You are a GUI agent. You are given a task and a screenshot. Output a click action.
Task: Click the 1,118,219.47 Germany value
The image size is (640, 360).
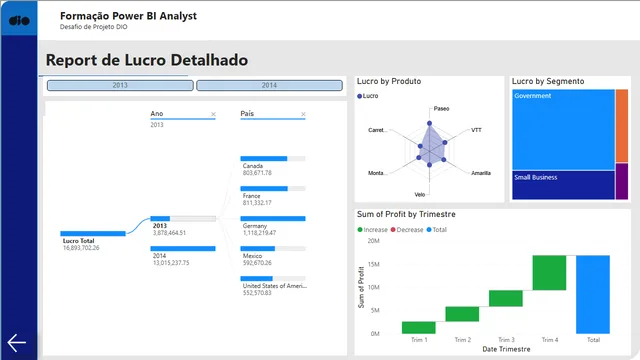pos(259,233)
